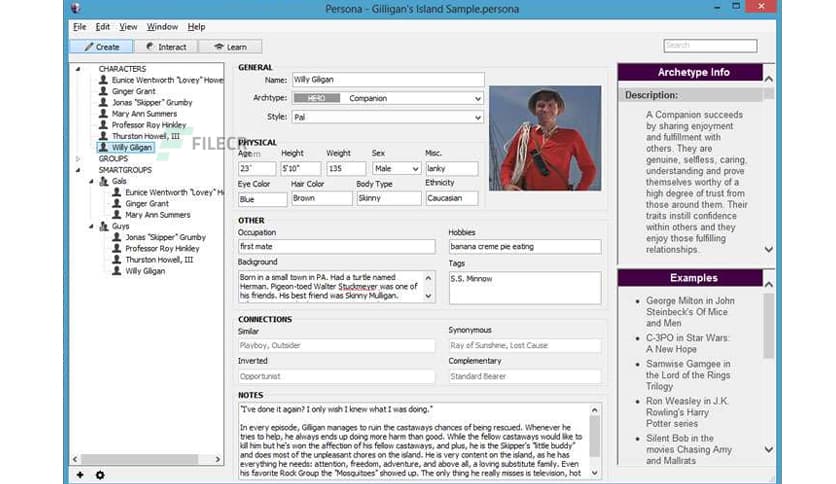Click the Notes text area scrollbar
The image size is (836, 484).
pyautogui.click(x=595, y=440)
